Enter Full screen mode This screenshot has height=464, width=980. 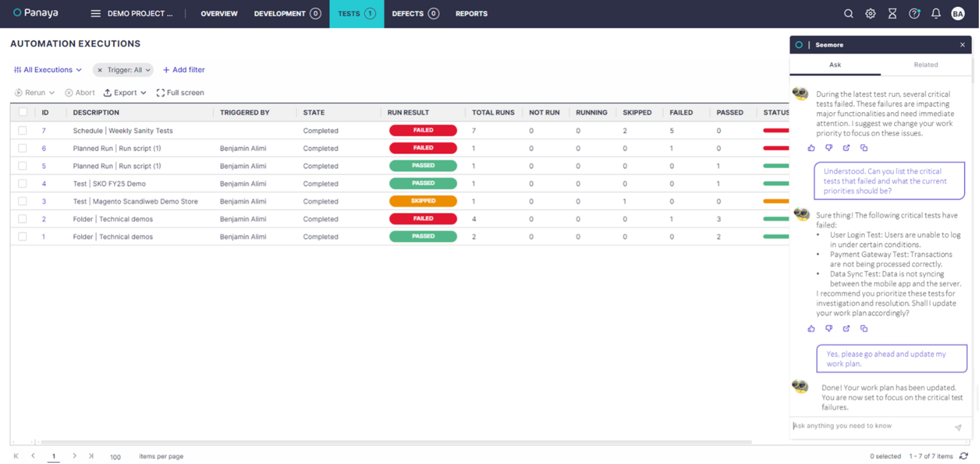click(180, 93)
